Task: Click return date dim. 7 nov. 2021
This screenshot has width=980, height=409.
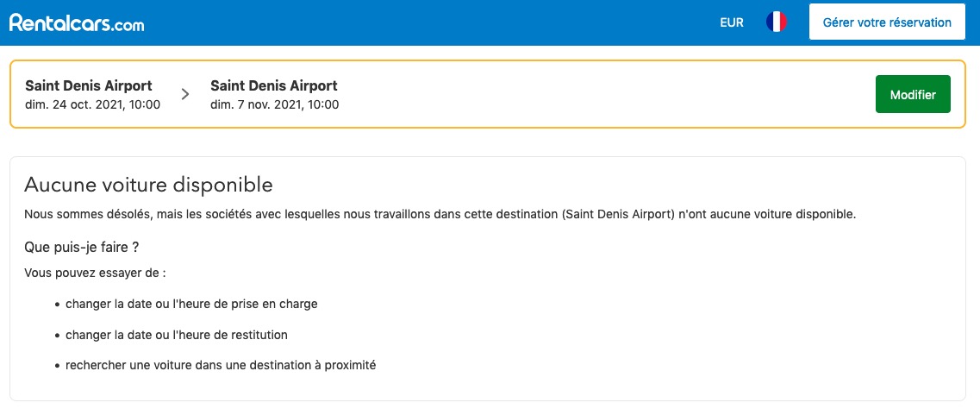Action: pyautogui.click(x=274, y=104)
